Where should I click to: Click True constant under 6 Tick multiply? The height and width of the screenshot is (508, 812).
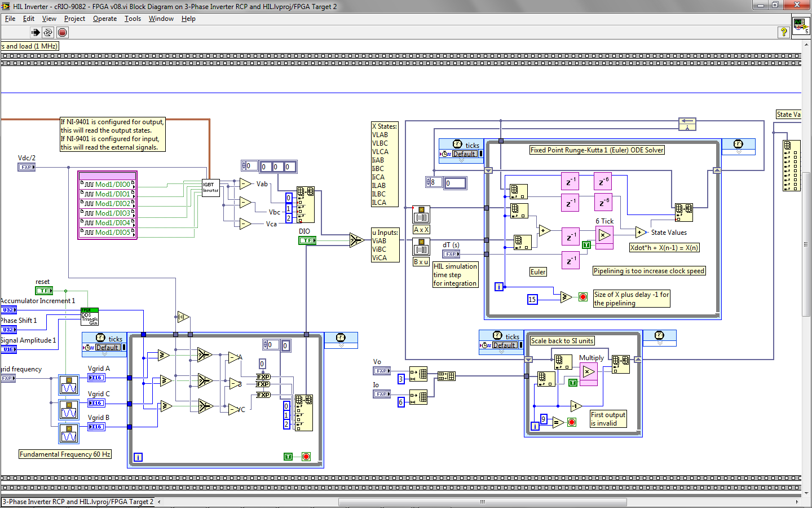coord(586,245)
